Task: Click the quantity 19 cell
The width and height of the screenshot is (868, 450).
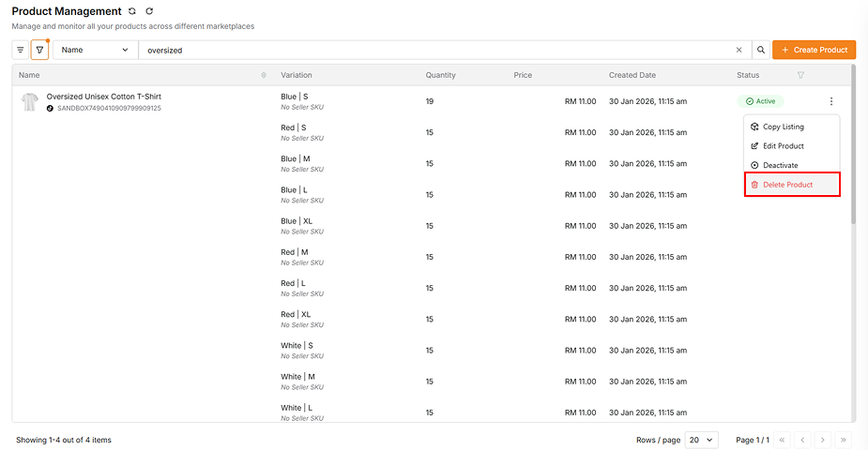Action: 430,102
